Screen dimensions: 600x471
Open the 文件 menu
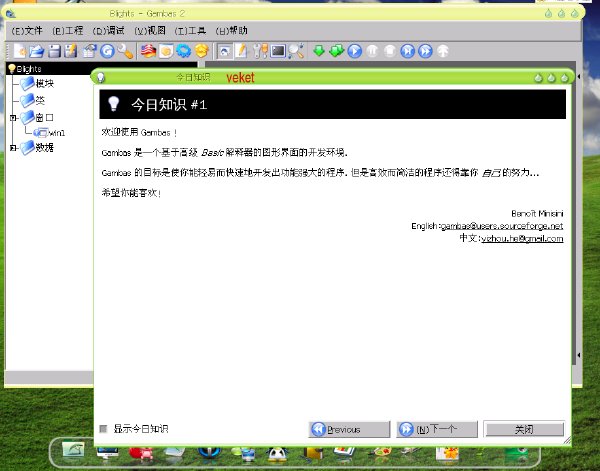27,31
